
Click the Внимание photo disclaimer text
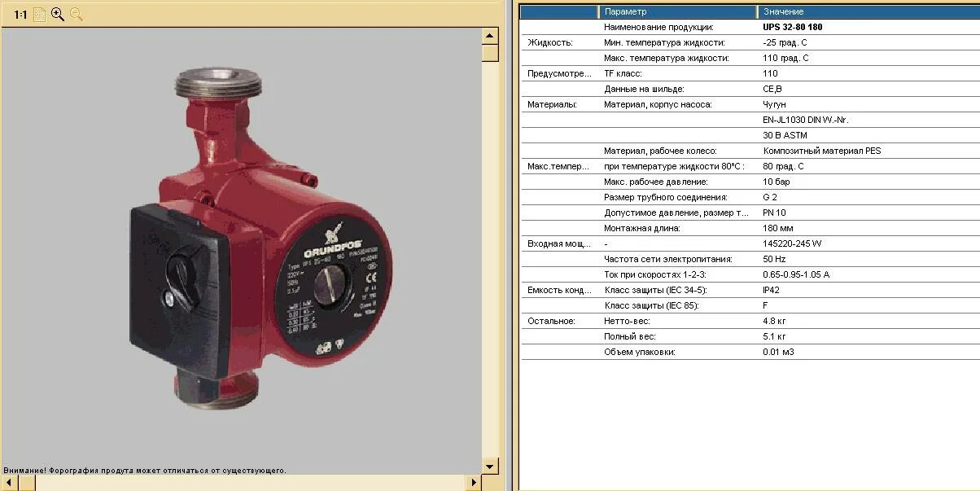[x=145, y=470]
